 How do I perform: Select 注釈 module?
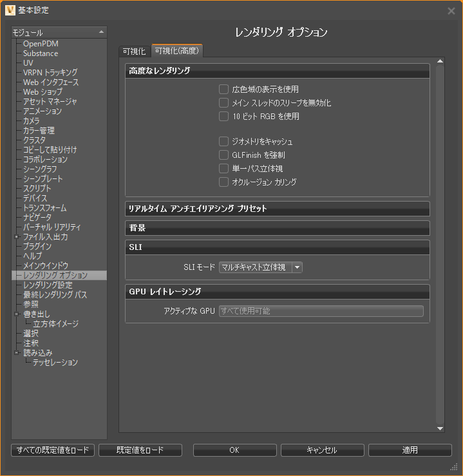pyautogui.click(x=31, y=343)
